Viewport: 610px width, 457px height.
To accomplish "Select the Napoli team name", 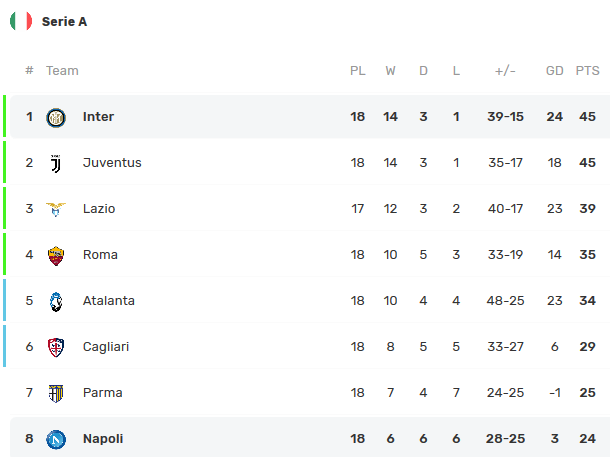I will (x=103, y=439).
